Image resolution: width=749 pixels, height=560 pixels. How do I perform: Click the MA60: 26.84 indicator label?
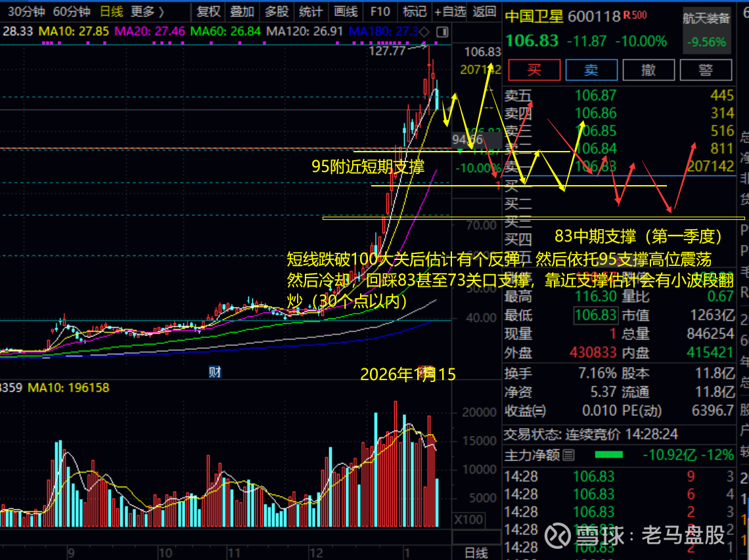point(225,32)
